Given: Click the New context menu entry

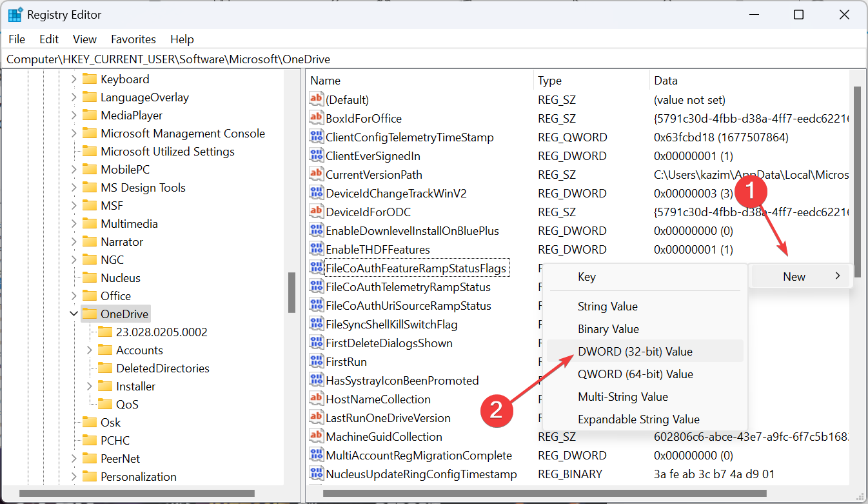Looking at the screenshot, I should click(802, 276).
